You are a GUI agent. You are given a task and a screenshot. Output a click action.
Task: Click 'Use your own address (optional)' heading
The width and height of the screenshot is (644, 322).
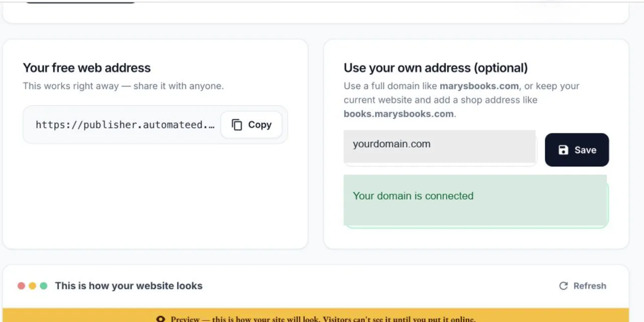point(436,68)
